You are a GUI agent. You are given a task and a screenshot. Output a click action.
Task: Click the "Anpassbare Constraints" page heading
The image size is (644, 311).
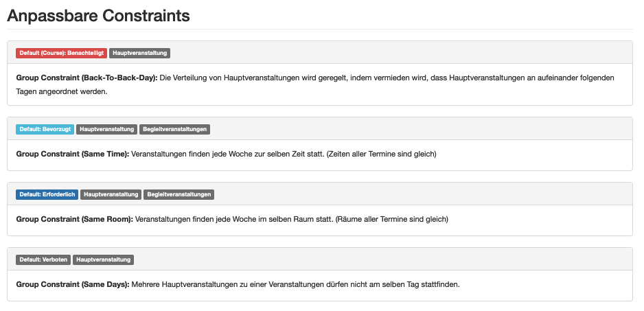tap(99, 15)
